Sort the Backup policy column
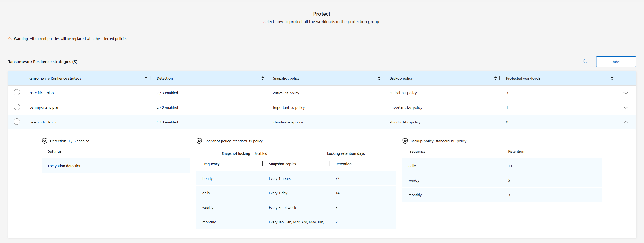This screenshot has width=644, height=243. 496,78
